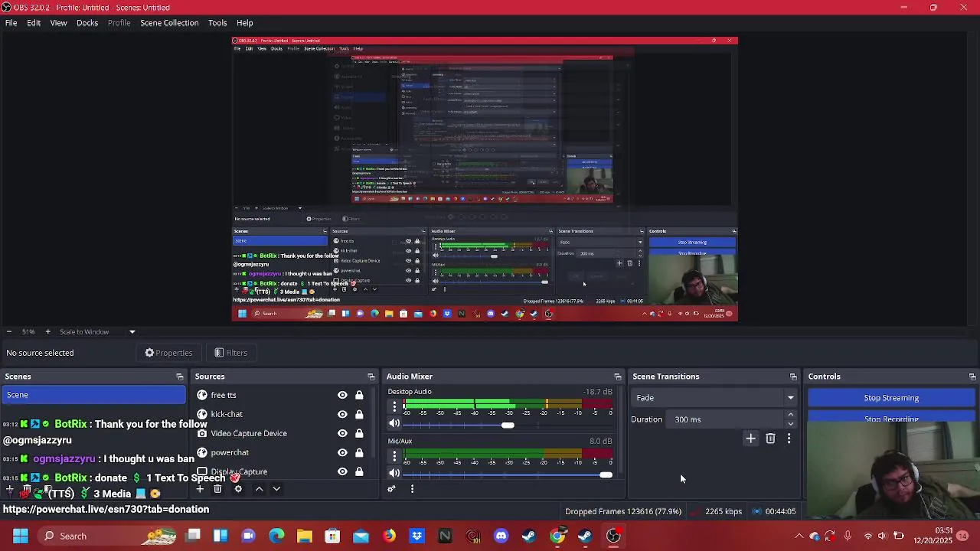
Task: Open the Desktop Audio three-dot options menu
Action: click(x=394, y=407)
